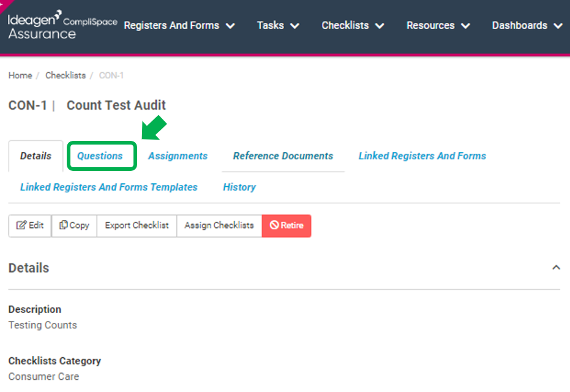The width and height of the screenshot is (570, 392).
Task: Click the Edit pencil icon
Action: [21, 225]
